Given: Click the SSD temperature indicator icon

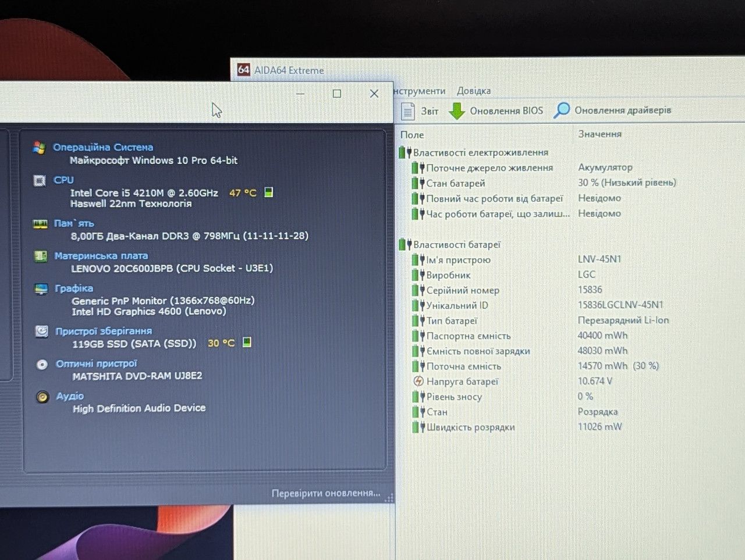Looking at the screenshot, I should point(247,342).
